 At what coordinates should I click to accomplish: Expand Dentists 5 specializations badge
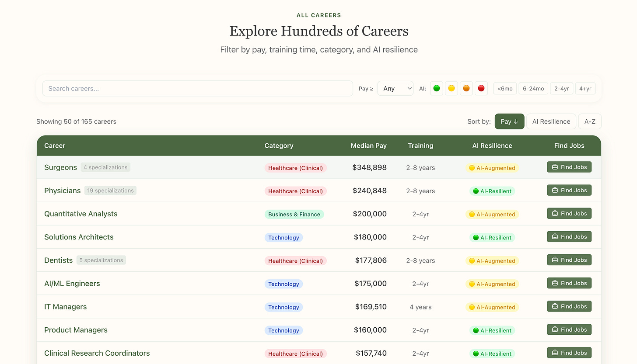[101, 260]
